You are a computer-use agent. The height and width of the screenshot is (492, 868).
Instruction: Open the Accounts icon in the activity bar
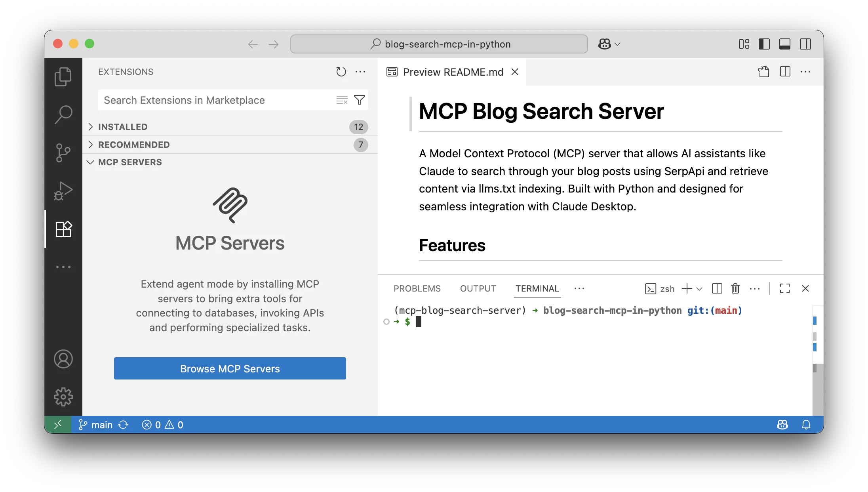63,359
